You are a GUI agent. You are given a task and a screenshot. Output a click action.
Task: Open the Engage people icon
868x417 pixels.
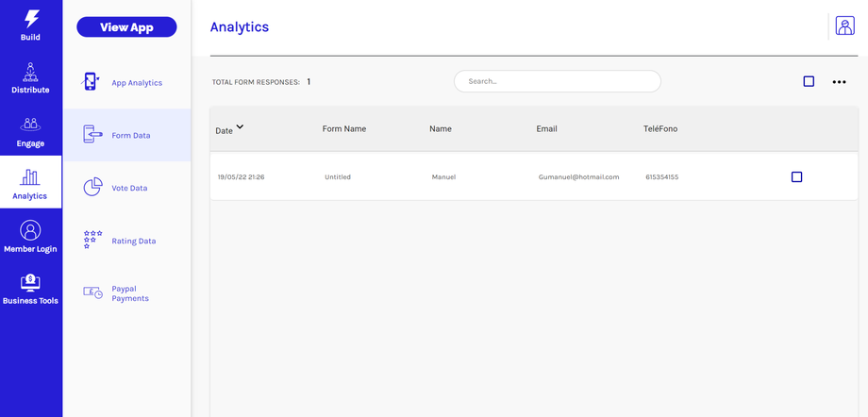pos(30,125)
